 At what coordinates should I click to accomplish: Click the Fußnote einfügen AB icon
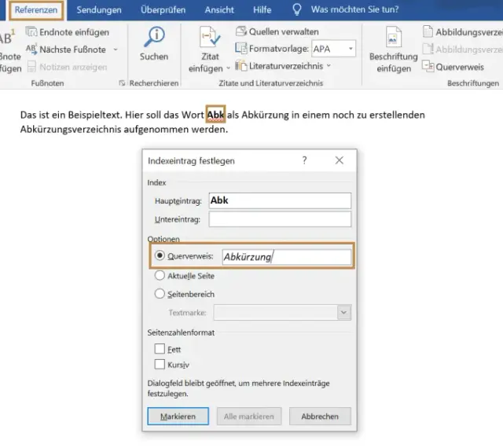click(x=7, y=37)
